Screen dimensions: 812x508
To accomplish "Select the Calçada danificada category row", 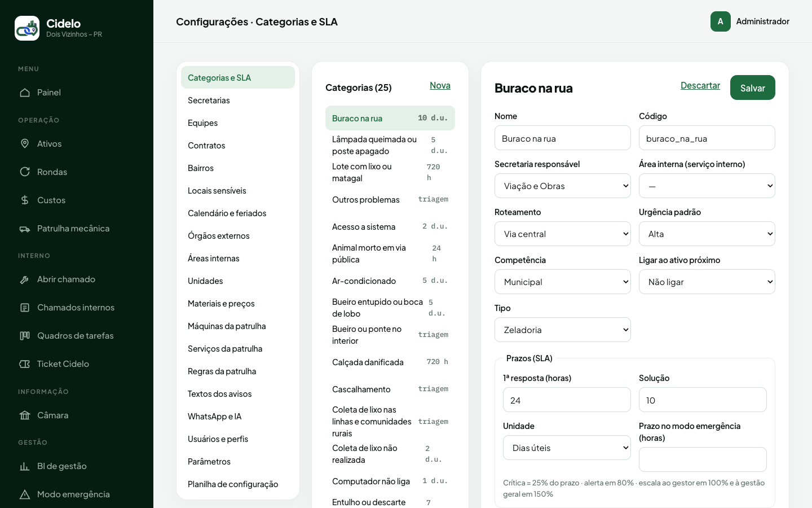I will coord(390,362).
